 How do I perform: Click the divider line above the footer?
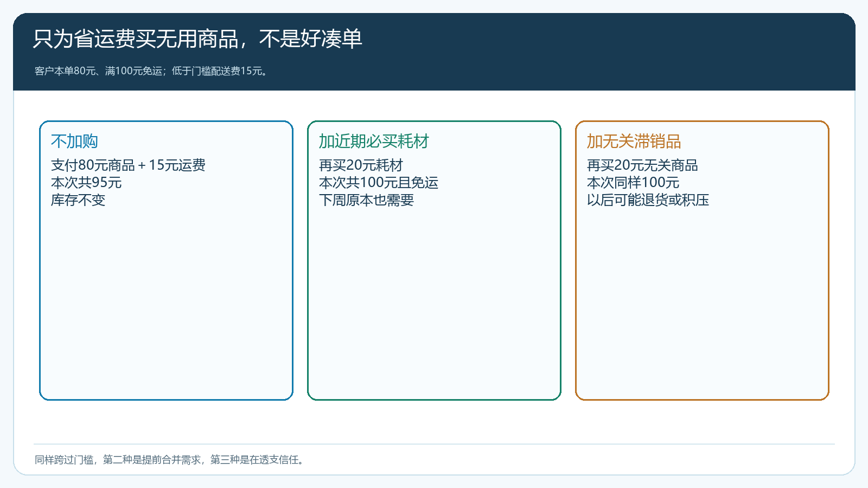[434, 444]
